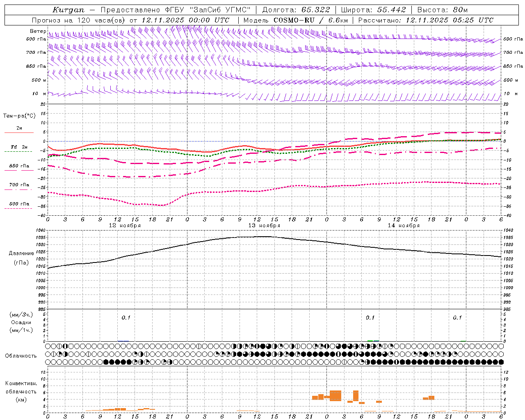525x420 pixels.
Task: Click the 12 ноября date label
Action: (125, 226)
